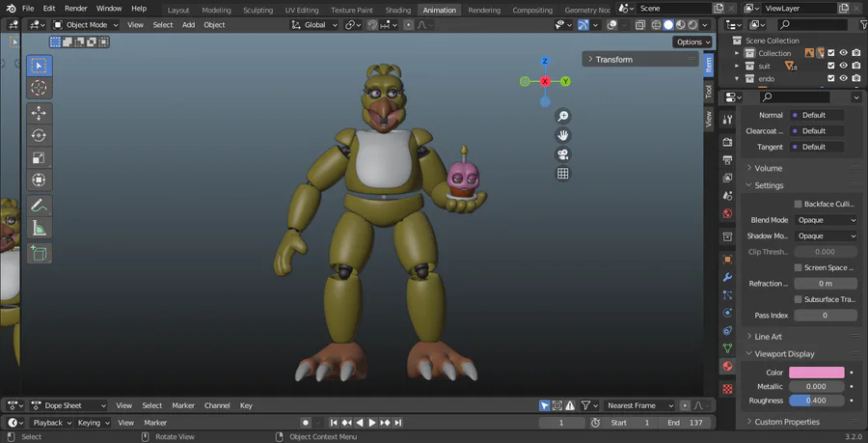
Task: Select the Scale tool
Action: [39, 158]
